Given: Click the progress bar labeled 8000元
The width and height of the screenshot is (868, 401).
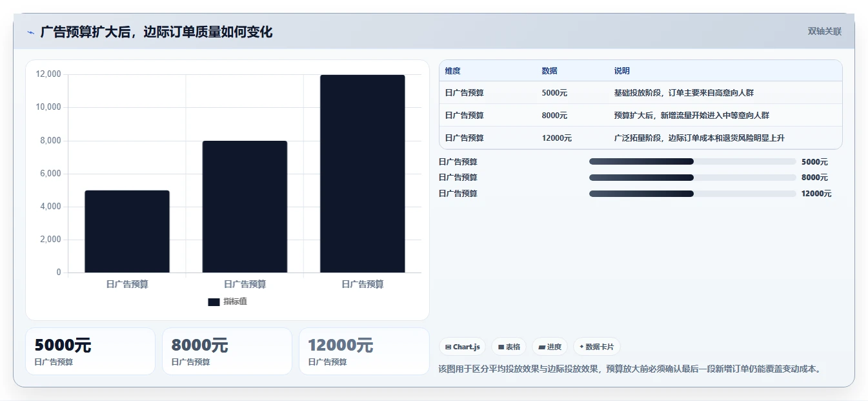Looking at the screenshot, I should (x=692, y=178).
